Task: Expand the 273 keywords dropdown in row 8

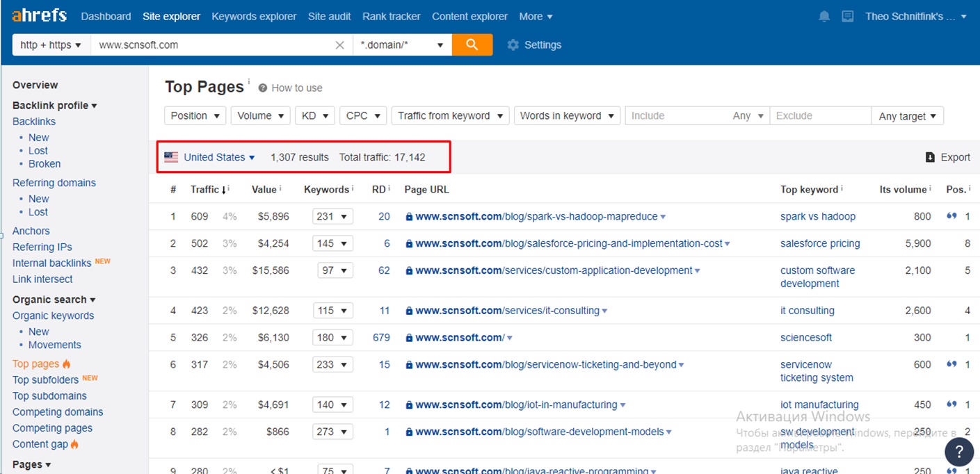Action: 332,432
